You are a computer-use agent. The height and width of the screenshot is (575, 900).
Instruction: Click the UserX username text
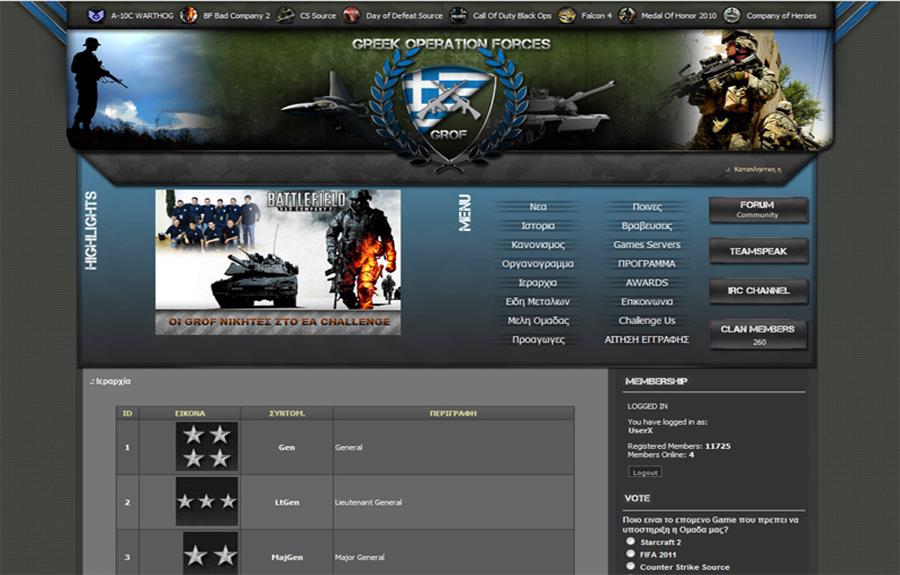point(640,430)
